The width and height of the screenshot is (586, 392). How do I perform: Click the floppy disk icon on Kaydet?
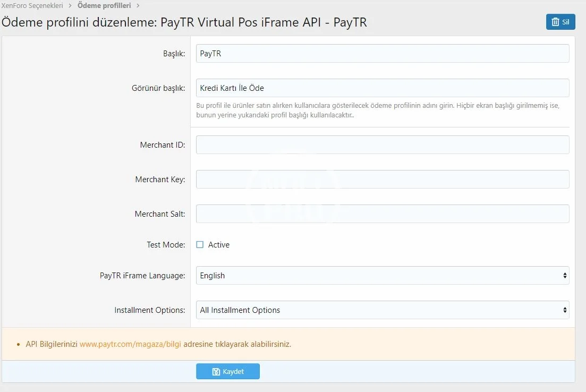(x=216, y=372)
